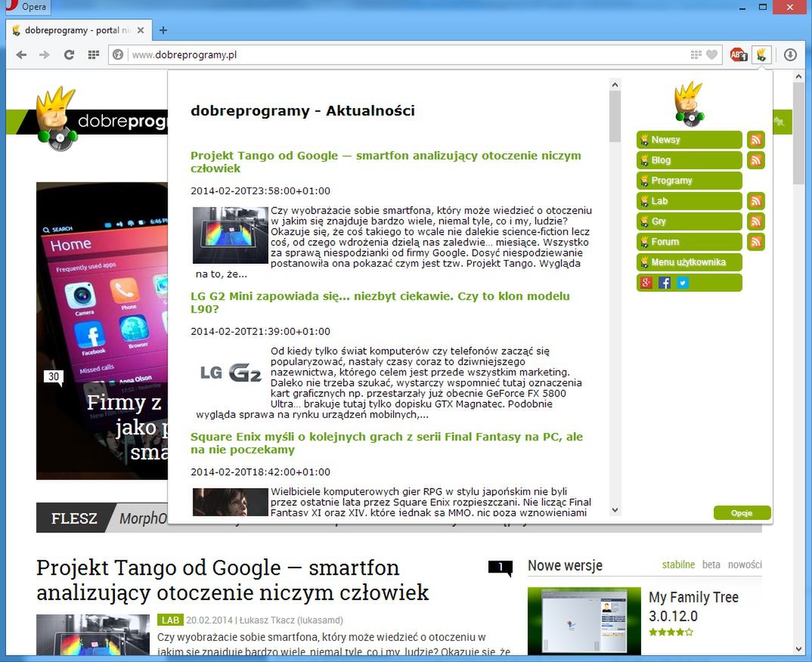Popup scrollbar: click the up arrow
The height and width of the screenshot is (662, 812).
pyautogui.click(x=615, y=85)
